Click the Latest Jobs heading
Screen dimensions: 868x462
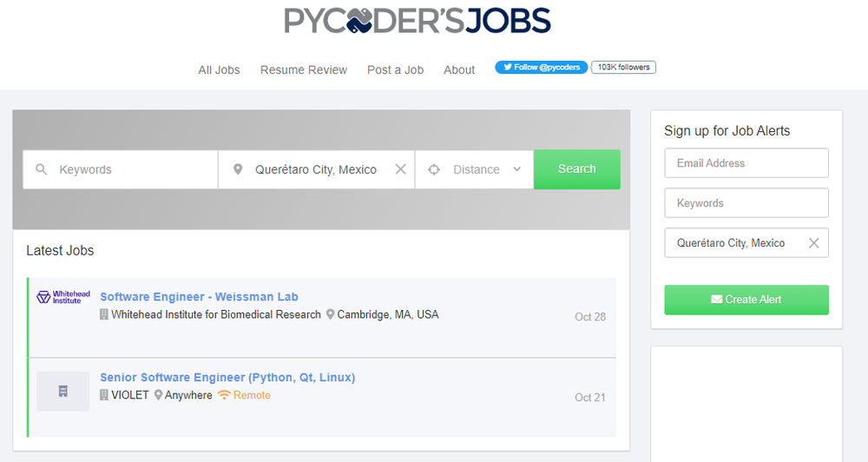[60, 250]
